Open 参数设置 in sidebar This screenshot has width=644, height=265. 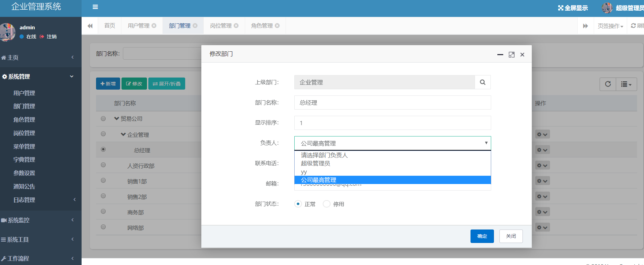(24, 173)
